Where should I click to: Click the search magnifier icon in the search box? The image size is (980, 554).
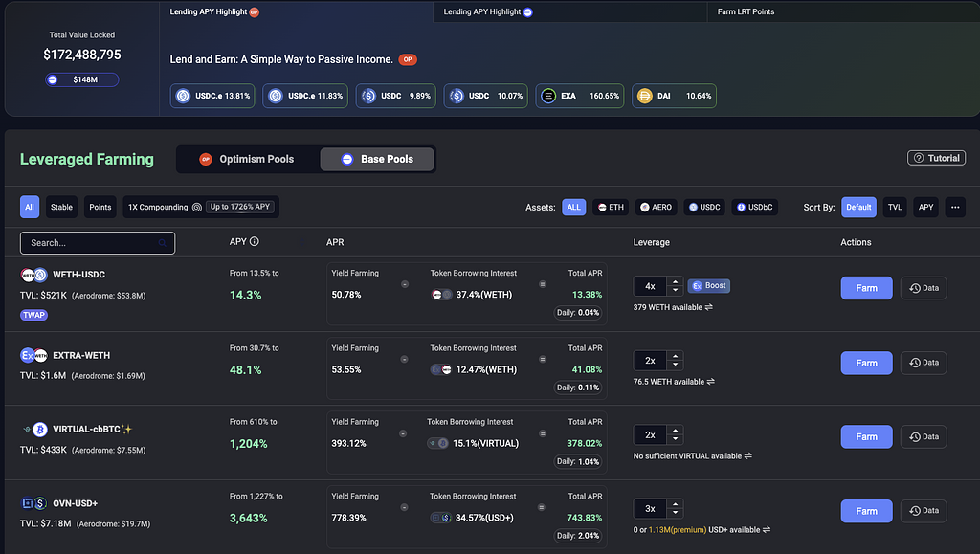(162, 243)
